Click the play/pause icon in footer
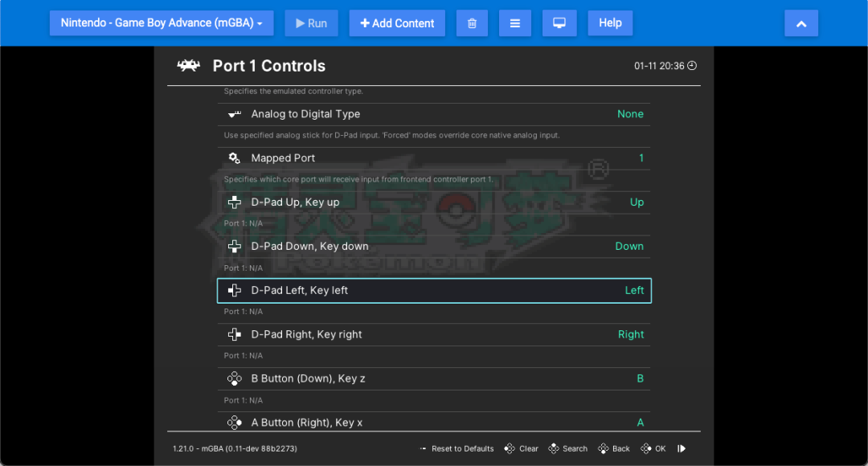The height and width of the screenshot is (466, 868). [682, 448]
